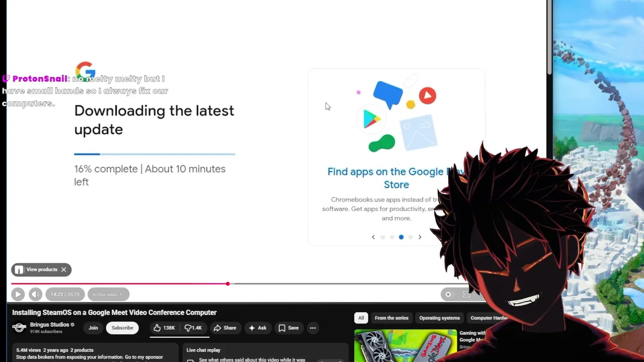Click the 'Find apps on the Google Play Store' heading
Screen dimensions: 644x362
pyautogui.click(x=396, y=178)
